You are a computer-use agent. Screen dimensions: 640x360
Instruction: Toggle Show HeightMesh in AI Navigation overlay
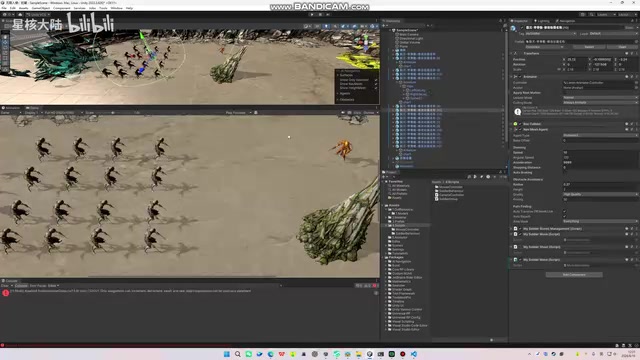(376, 88)
